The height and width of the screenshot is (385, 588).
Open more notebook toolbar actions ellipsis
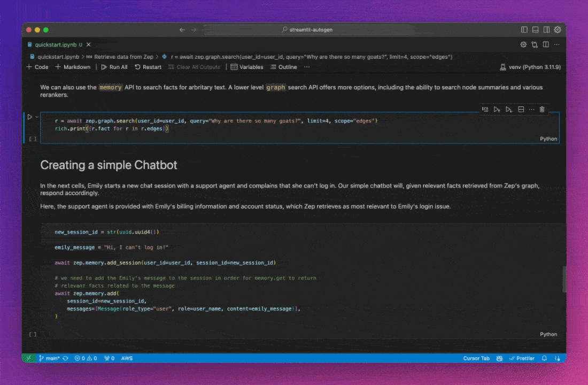click(x=307, y=67)
